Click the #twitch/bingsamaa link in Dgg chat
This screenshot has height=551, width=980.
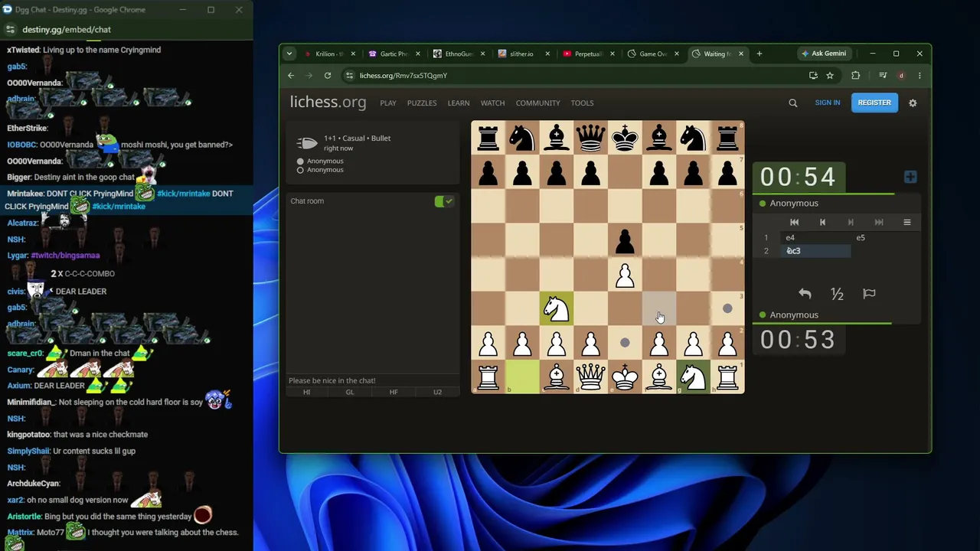tap(65, 256)
